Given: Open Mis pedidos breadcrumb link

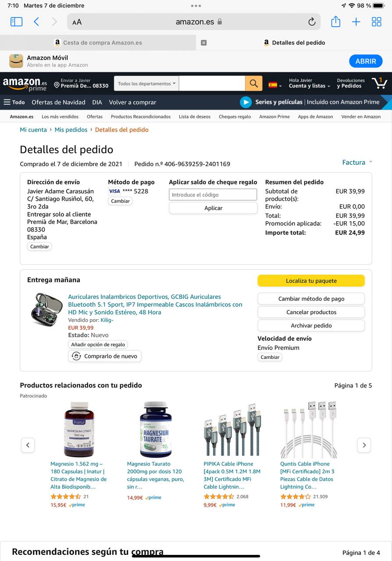Looking at the screenshot, I should (71, 130).
